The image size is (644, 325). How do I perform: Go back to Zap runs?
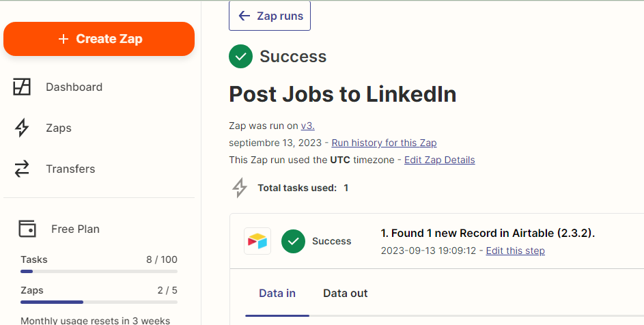click(x=270, y=16)
